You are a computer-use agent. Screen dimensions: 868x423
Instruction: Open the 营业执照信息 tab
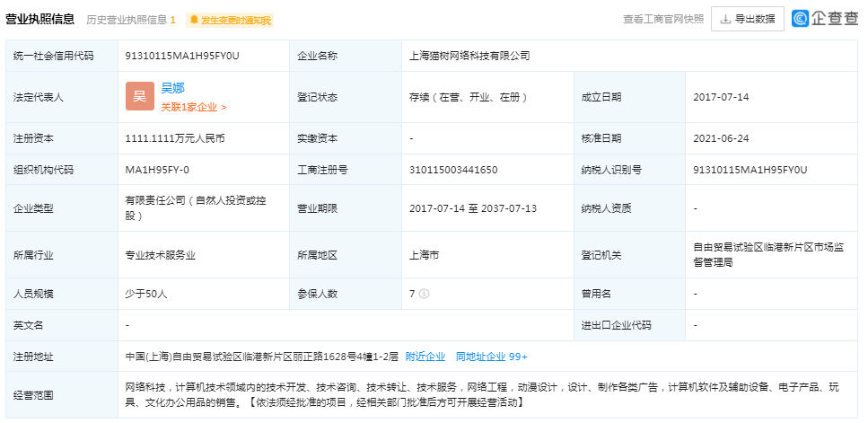[x=39, y=20]
